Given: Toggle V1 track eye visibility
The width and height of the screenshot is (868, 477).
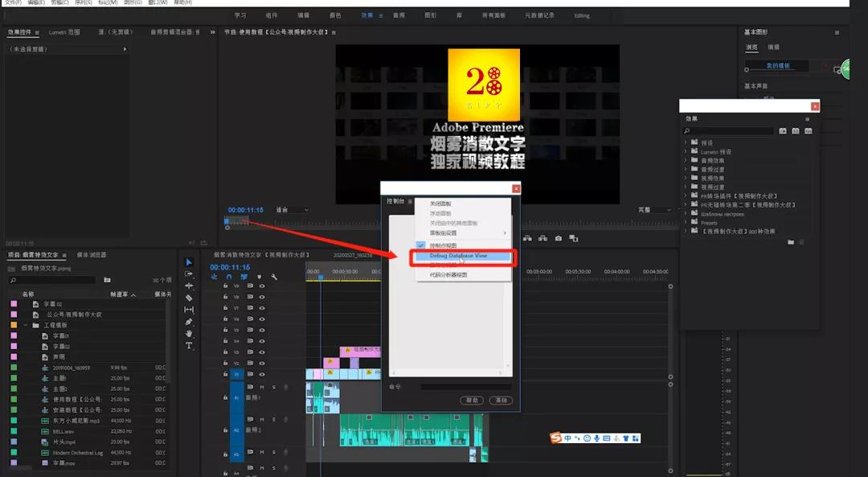Looking at the screenshot, I should pos(261,375).
